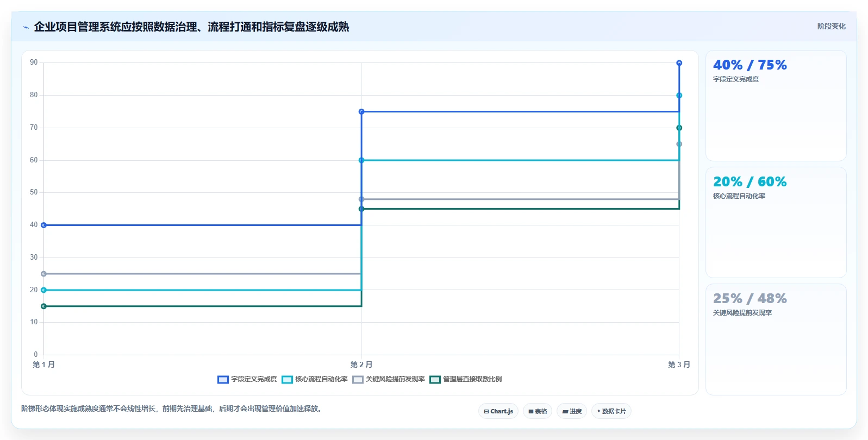868x440 pixels.
Task: Click the 关键风险提前发现率 card caption
Action: pos(742,313)
